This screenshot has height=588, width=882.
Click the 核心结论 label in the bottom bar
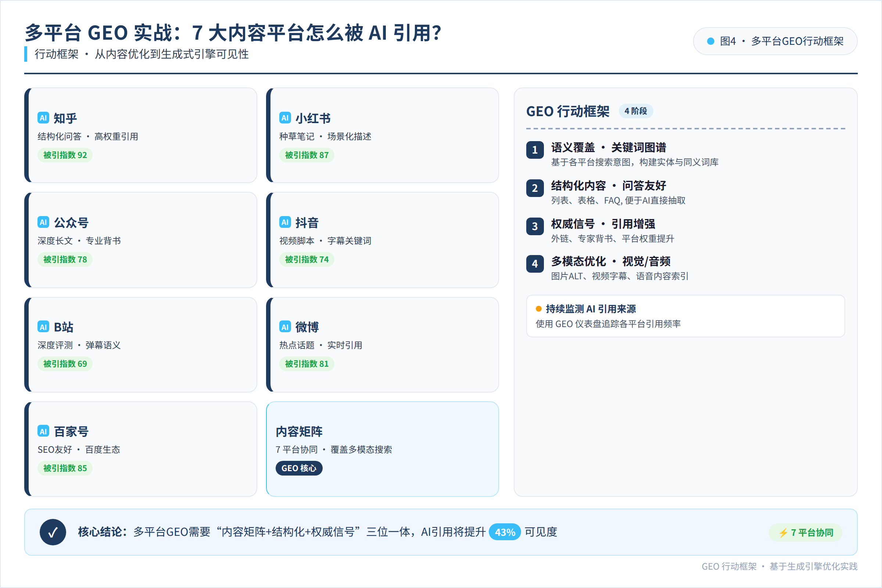click(x=103, y=532)
